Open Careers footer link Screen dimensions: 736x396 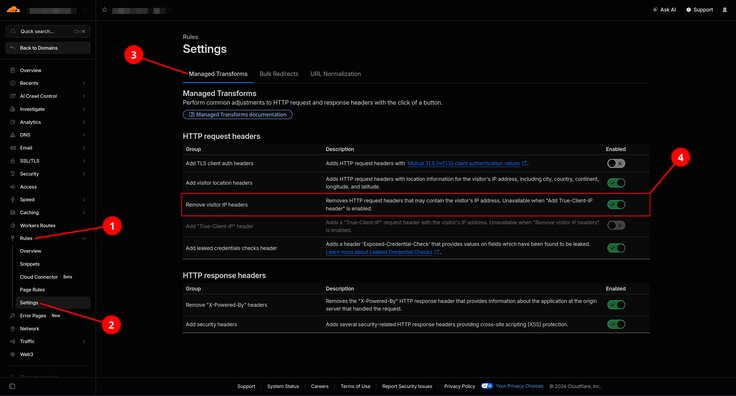click(x=320, y=387)
